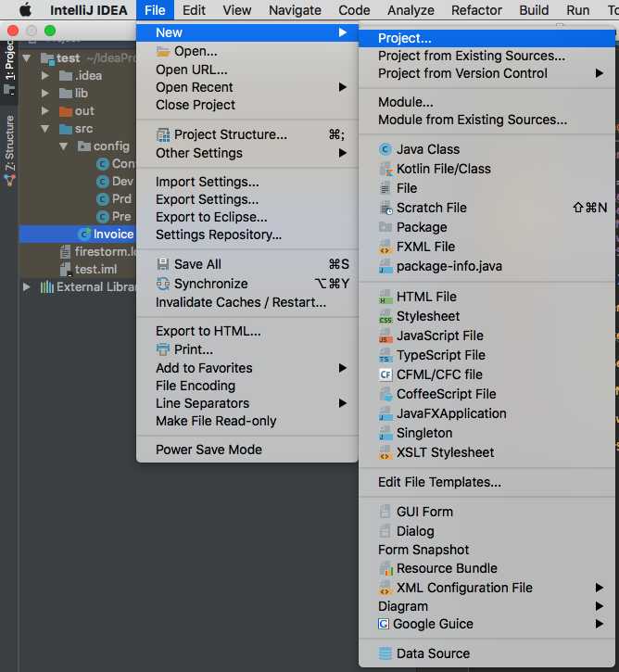Click the TypeScript File icon

click(385, 355)
